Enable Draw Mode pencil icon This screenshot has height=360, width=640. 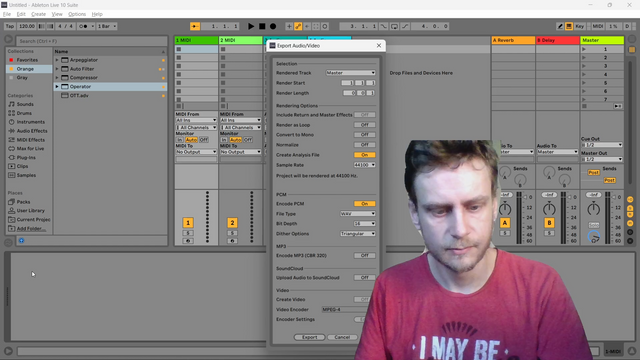[560, 26]
